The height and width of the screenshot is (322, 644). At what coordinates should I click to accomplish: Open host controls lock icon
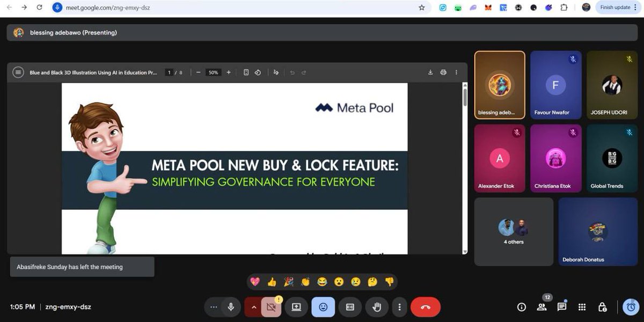(x=602, y=307)
